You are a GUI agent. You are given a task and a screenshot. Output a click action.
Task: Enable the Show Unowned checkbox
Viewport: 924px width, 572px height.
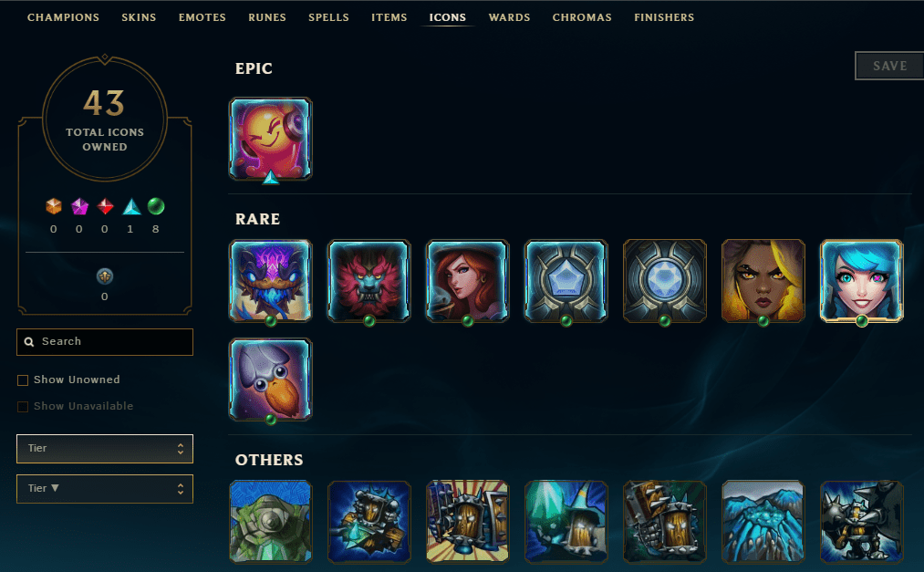pos(23,380)
